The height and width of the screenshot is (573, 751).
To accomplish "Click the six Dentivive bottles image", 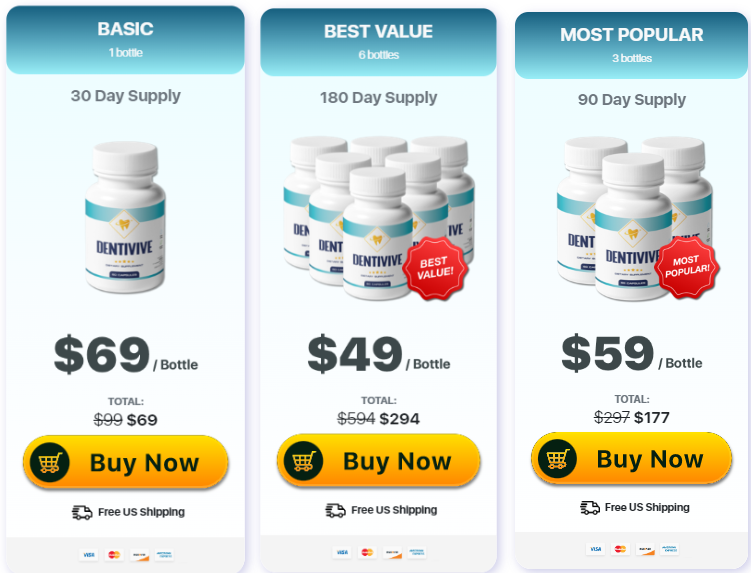I will (x=378, y=218).
